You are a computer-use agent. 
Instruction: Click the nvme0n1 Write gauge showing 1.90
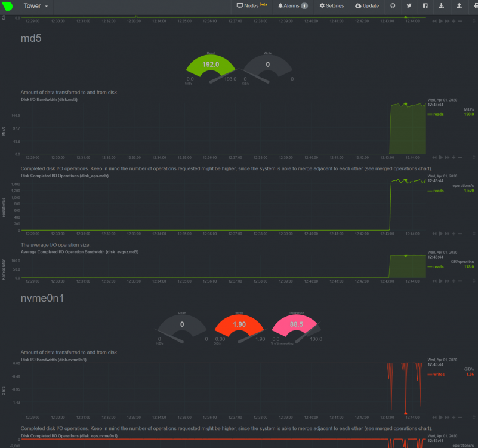tap(239, 328)
